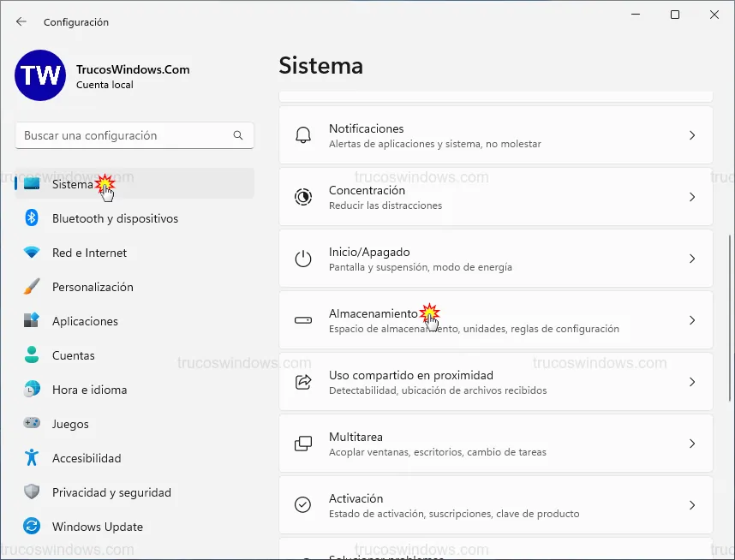Click the Windows Update refresh icon
The width and height of the screenshot is (735, 560).
(x=32, y=527)
